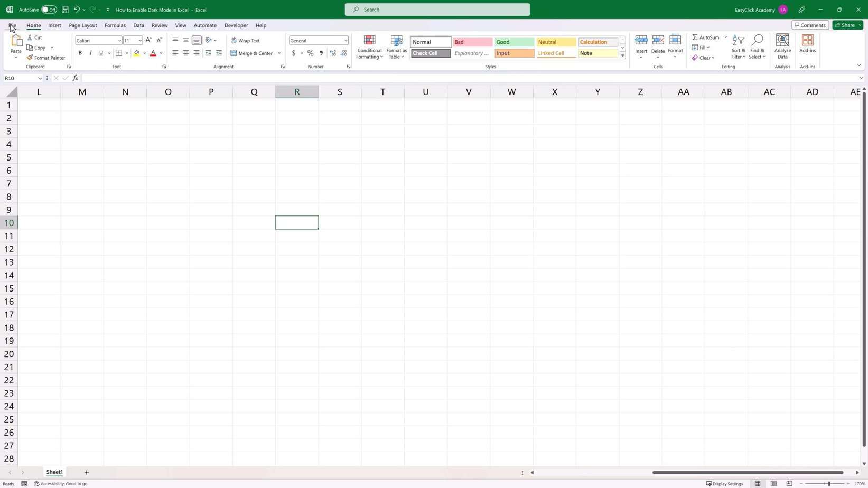Click the Comma Style icon

(321, 53)
